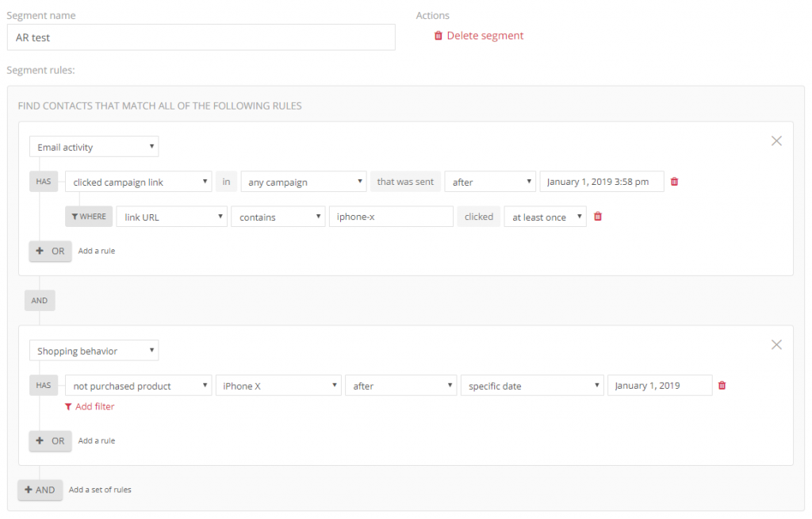Delete the not purchased product rule trash icon
This screenshot has width=812, height=519.
[x=722, y=385]
